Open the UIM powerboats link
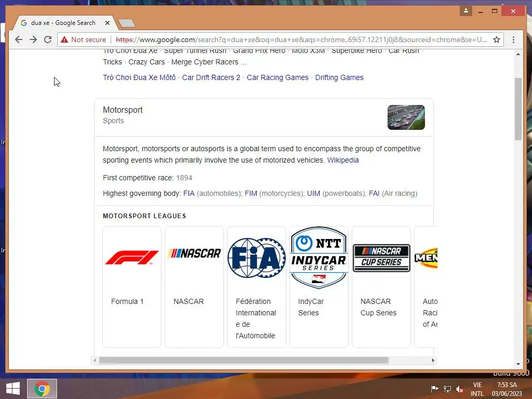 tap(313, 193)
